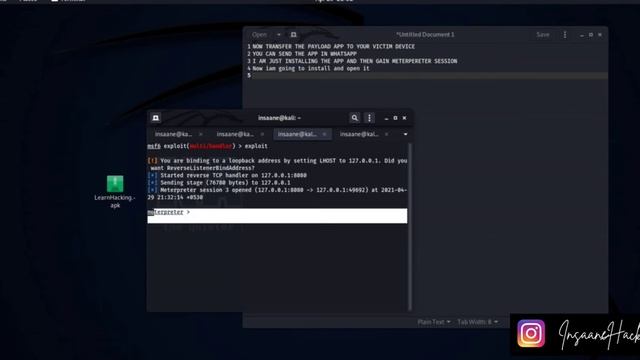
Task: Click the insaane@kali terminal title
Action: click(x=279, y=118)
